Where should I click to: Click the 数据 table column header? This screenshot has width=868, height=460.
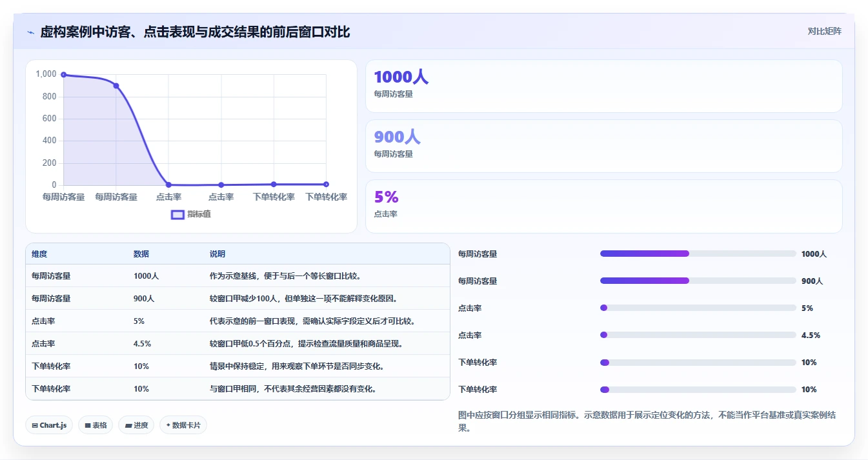(141, 254)
